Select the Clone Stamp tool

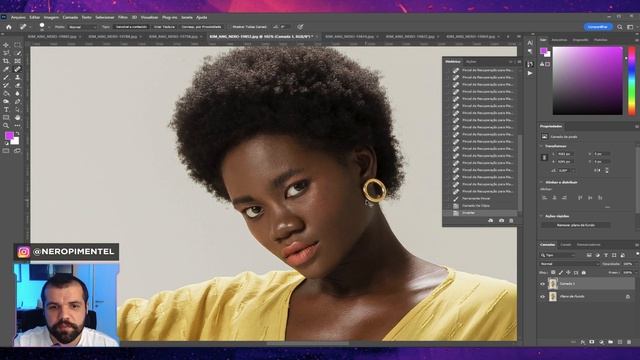18,77
